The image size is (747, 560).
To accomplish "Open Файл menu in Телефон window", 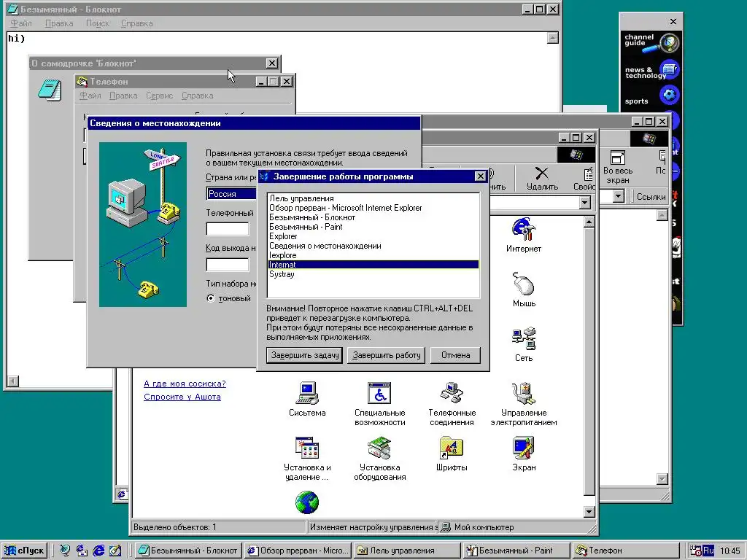I will [x=90, y=96].
